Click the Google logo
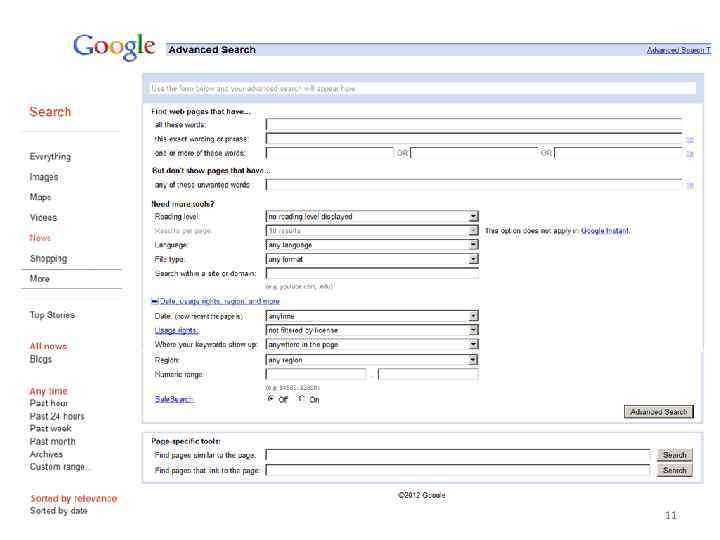This screenshot has width=720, height=540. pyautogui.click(x=115, y=47)
